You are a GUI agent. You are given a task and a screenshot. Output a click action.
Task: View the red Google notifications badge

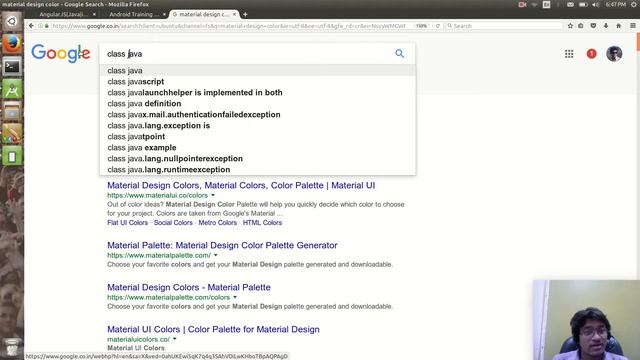pyautogui.click(x=591, y=53)
